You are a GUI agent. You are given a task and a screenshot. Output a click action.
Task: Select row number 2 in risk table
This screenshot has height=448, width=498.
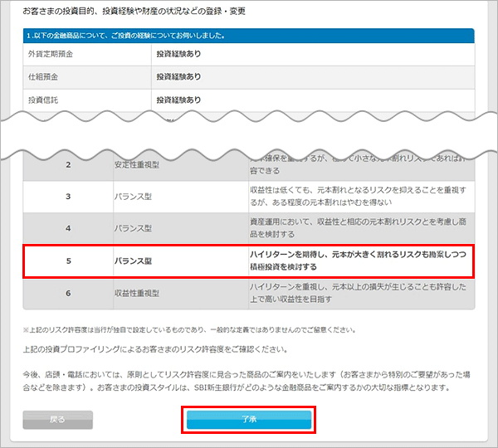pos(68,163)
